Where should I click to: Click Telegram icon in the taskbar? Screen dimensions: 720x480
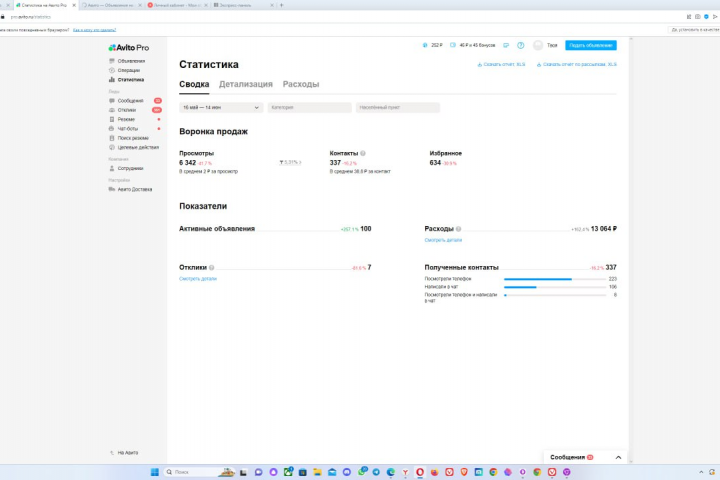[376, 472]
